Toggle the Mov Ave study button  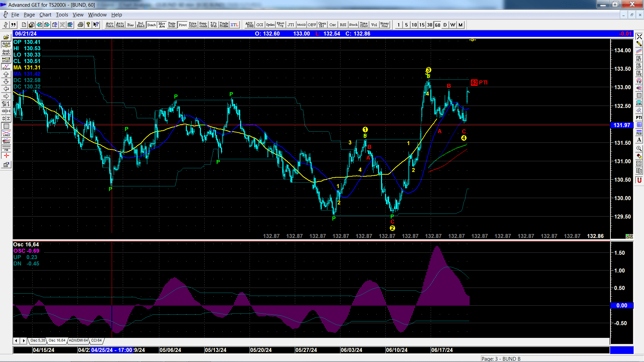(x=162, y=25)
